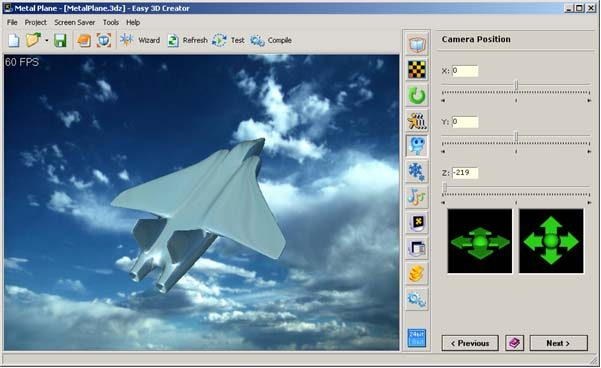This screenshot has width=601, height=368.
Task: Expand the Open folder dropdown arrow
Action: 46,40
